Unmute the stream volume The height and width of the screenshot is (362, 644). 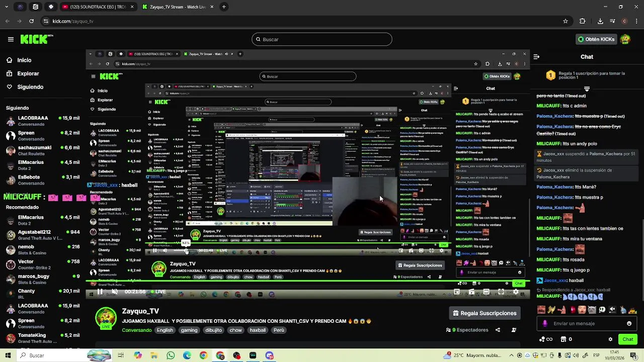pyautogui.click(x=115, y=292)
